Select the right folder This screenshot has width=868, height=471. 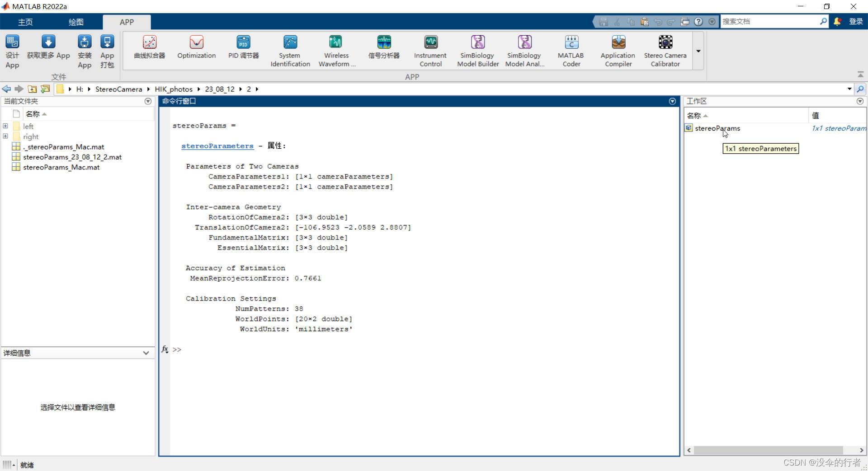(x=31, y=137)
